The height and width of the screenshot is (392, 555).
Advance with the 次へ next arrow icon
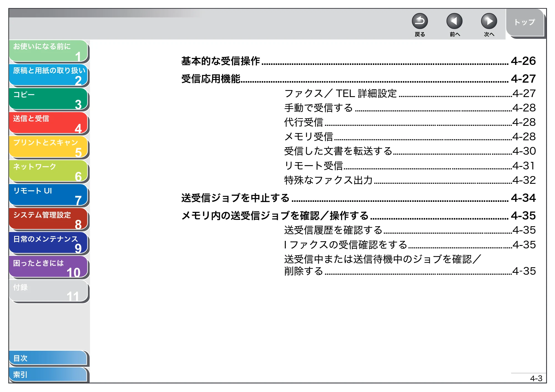click(489, 21)
